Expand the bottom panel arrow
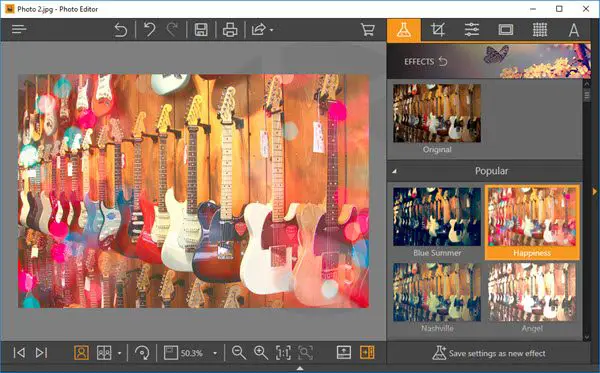The width and height of the screenshot is (600, 373). [x=300, y=368]
